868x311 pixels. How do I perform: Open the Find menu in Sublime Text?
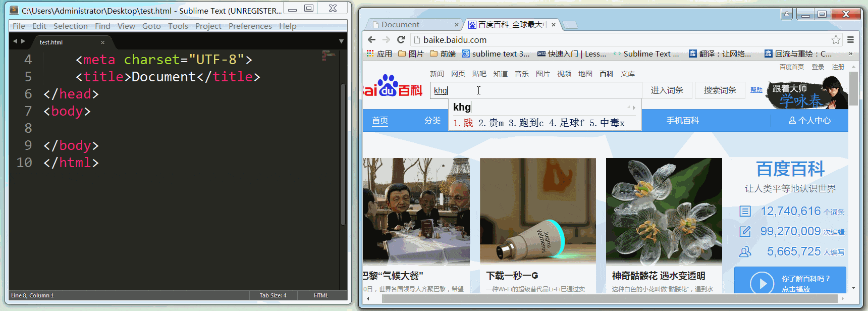(x=102, y=26)
